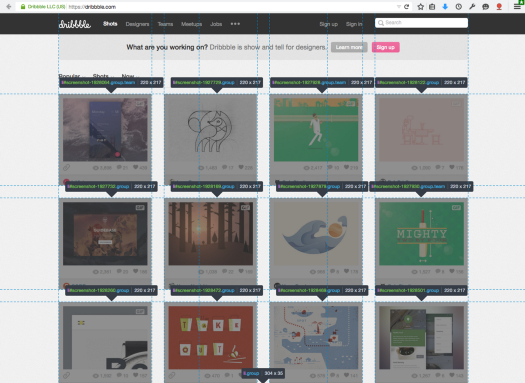The image size is (525, 383).
Task: Bookmark this page with the star icon
Action: (x=421, y=7)
